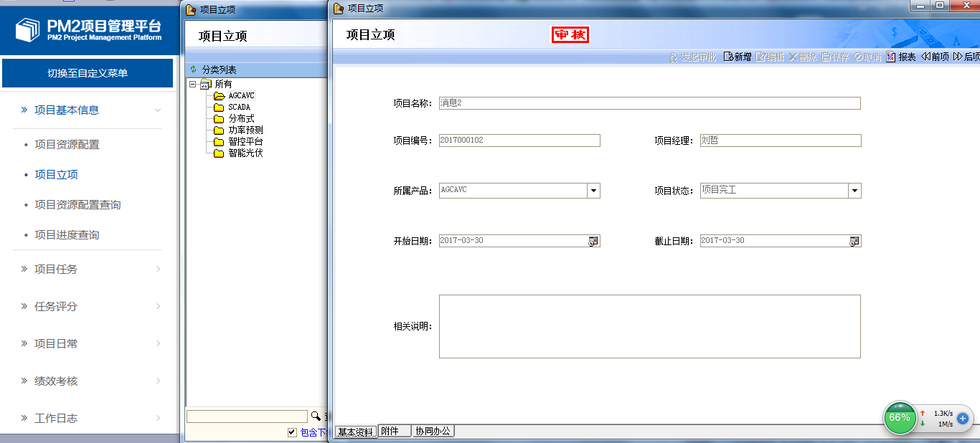
Task: Switch to the 协同办公 tab
Action: (x=433, y=432)
